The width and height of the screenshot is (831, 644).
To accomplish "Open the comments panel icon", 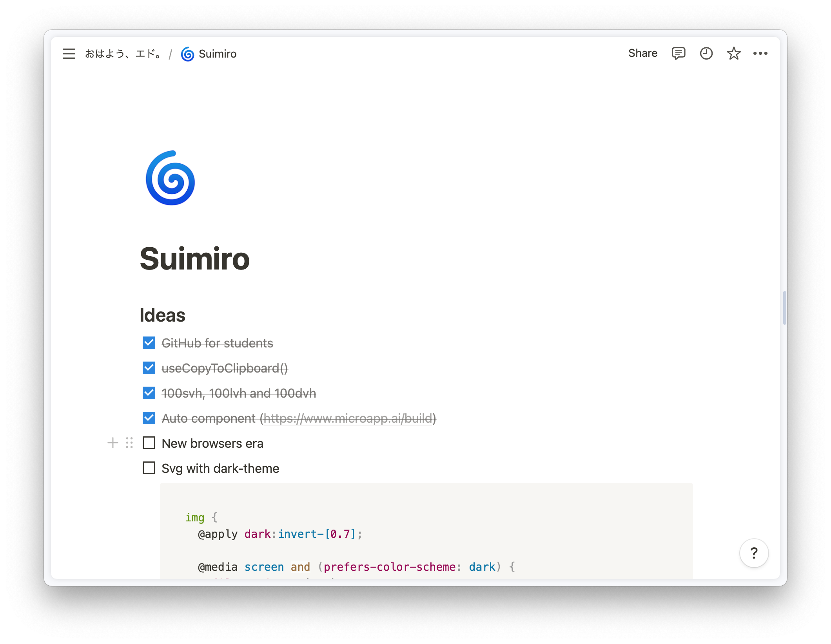I will pyautogui.click(x=678, y=53).
